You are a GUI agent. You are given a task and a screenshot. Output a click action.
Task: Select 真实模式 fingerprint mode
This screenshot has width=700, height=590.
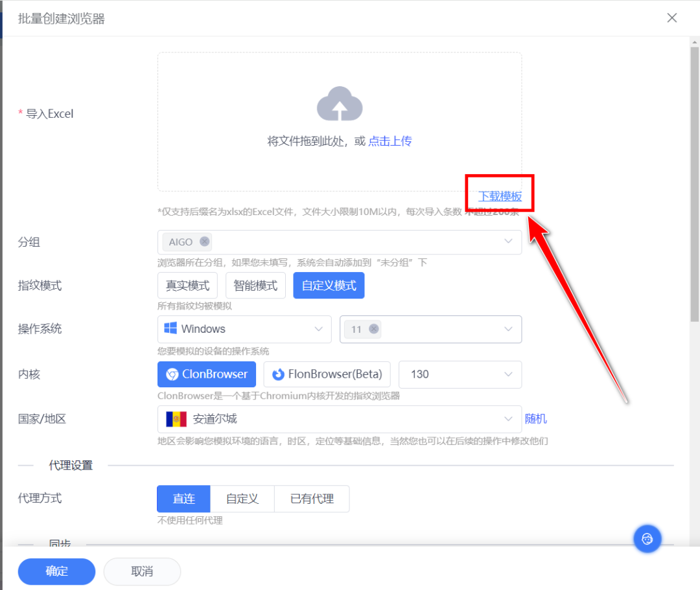pos(187,285)
